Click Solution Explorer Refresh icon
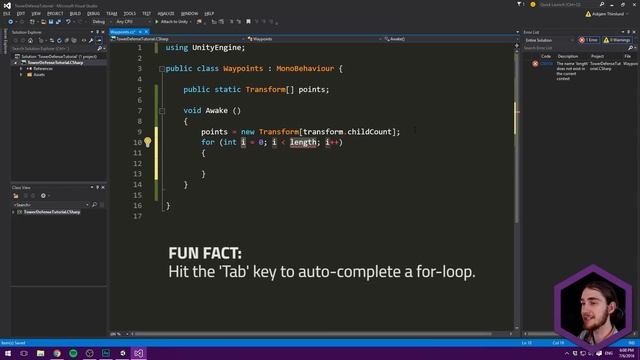 [x=59, y=40]
